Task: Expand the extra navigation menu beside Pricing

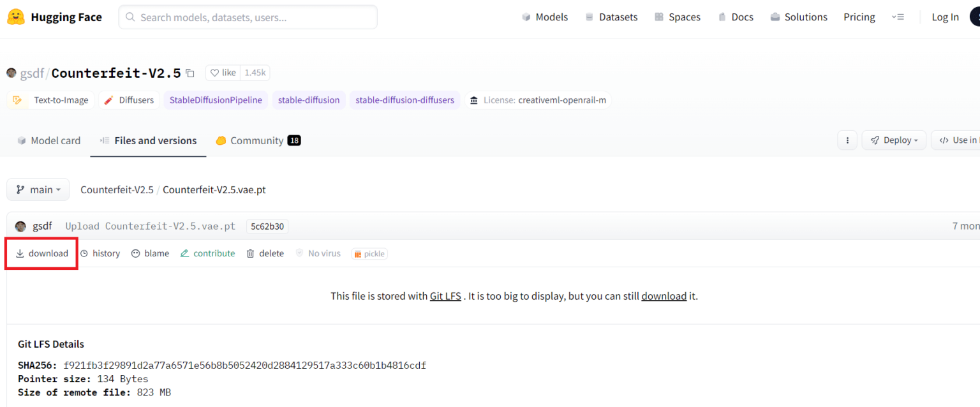Action: pyautogui.click(x=898, y=17)
